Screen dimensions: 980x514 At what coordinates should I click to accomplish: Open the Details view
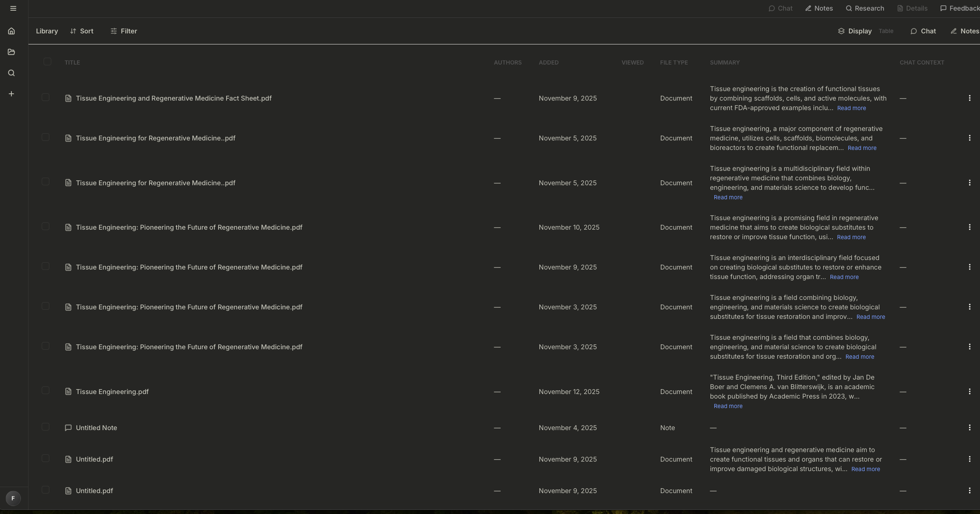pos(912,8)
